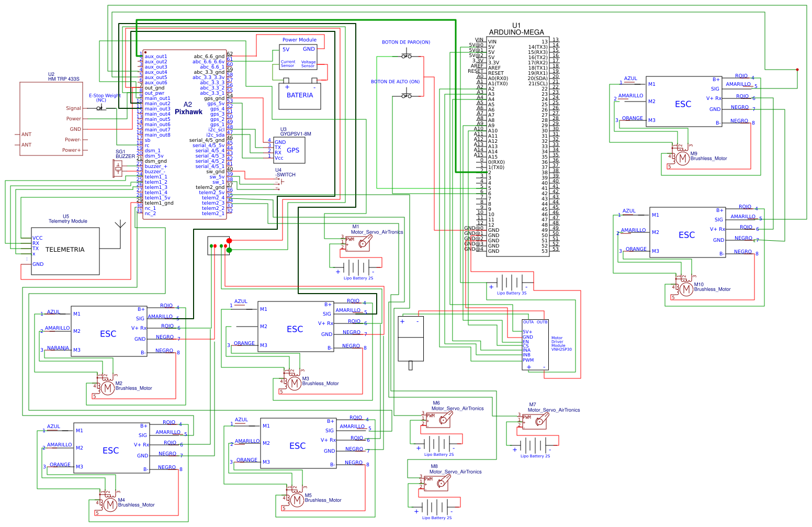The image size is (812, 527).
Task: Select the E-Stop Weight switch symbol
Action: pyautogui.click(x=101, y=108)
